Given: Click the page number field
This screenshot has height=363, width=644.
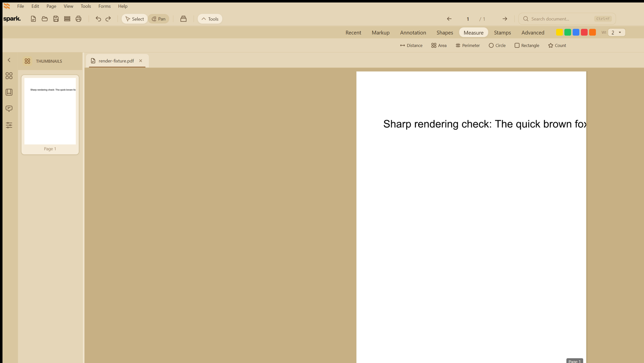Looking at the screenshot, I should 468,19.
